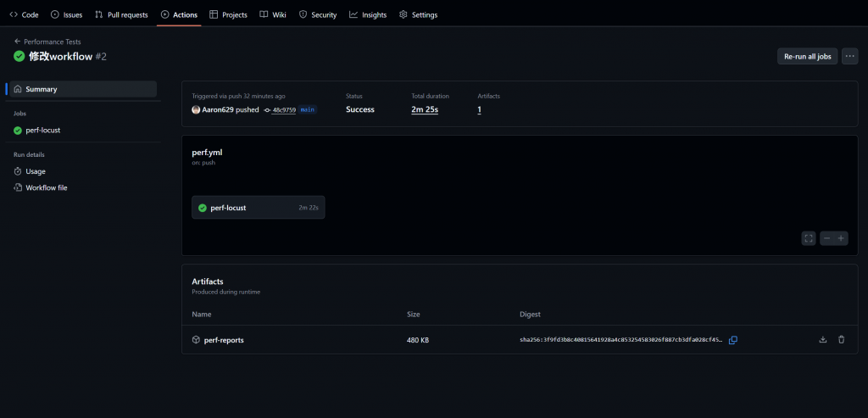Download the perf-reports artifact

pos(822,339)
